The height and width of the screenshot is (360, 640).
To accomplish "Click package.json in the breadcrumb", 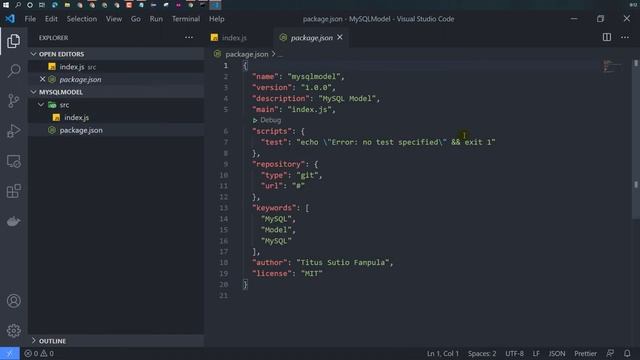I will (x=247, y=54).
